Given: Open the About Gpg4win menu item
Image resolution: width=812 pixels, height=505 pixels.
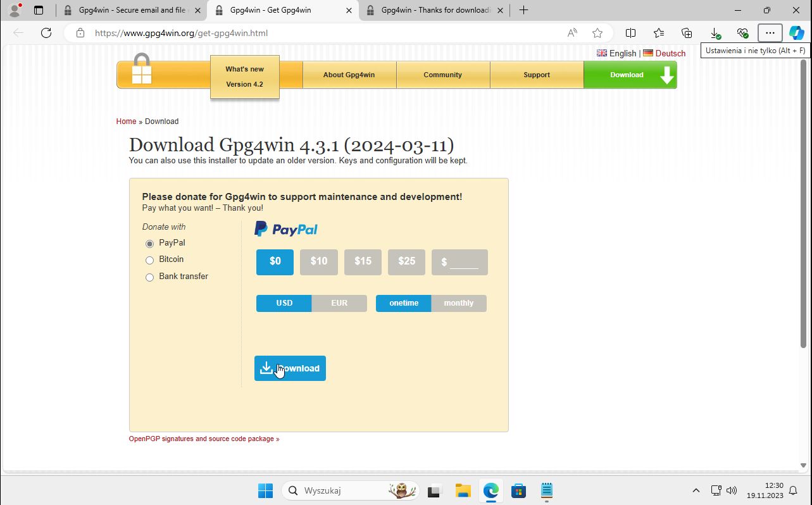Looking at the screenshot, I should 349,75.
